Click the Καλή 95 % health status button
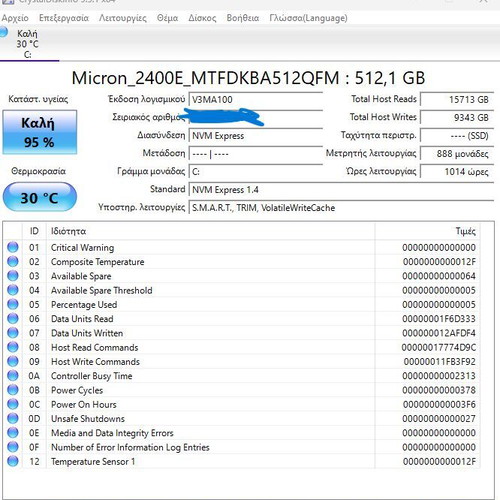 40,132
